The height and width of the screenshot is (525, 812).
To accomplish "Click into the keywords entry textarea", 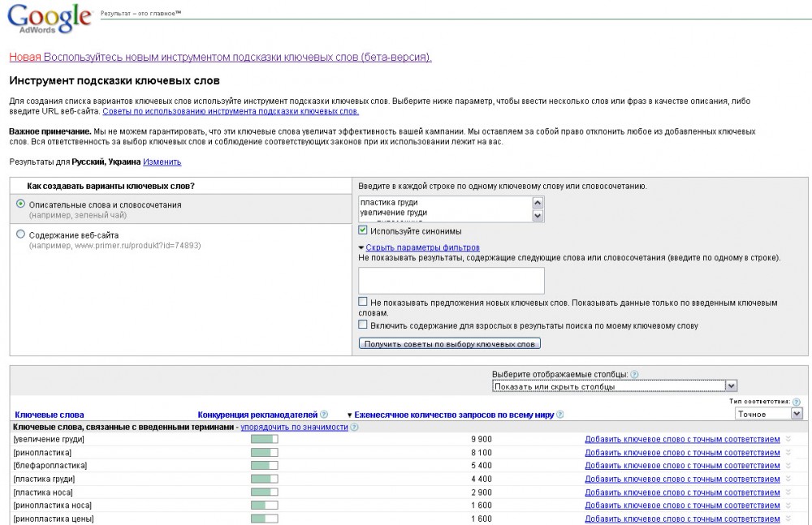I will 445,209.
